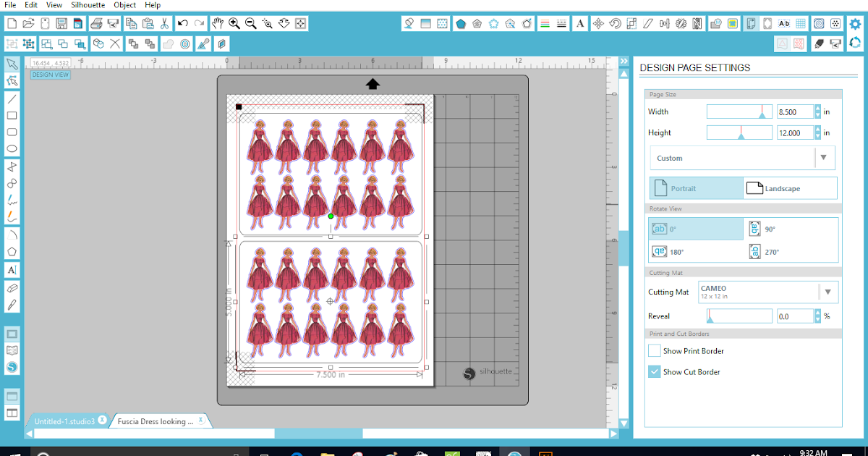Switch to the Untitled-1.studio3 tab
Viewport: 868px width, 456px height.
pyautogui.click(x=64, y=421)
